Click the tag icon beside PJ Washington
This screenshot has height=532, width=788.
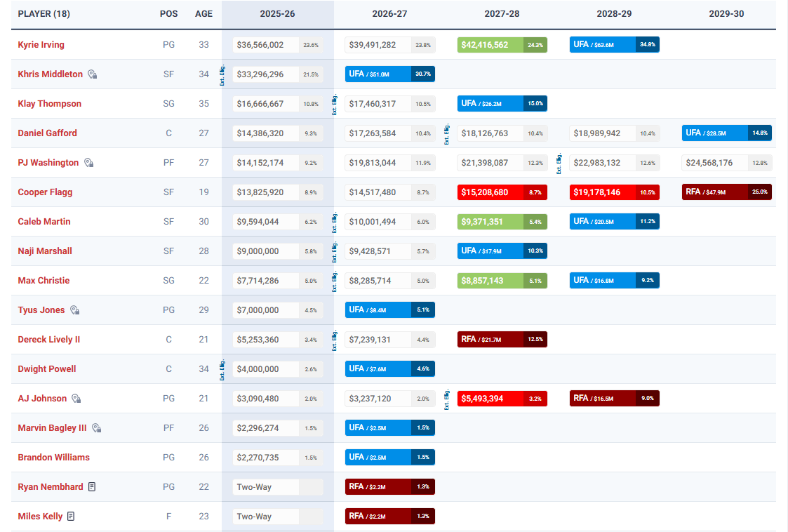coord(88,163)
